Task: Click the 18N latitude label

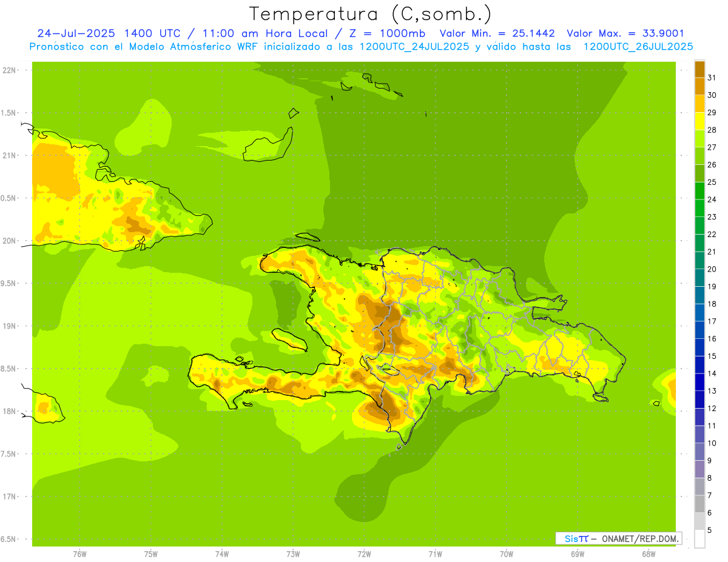Action: (x=8, y=411)
